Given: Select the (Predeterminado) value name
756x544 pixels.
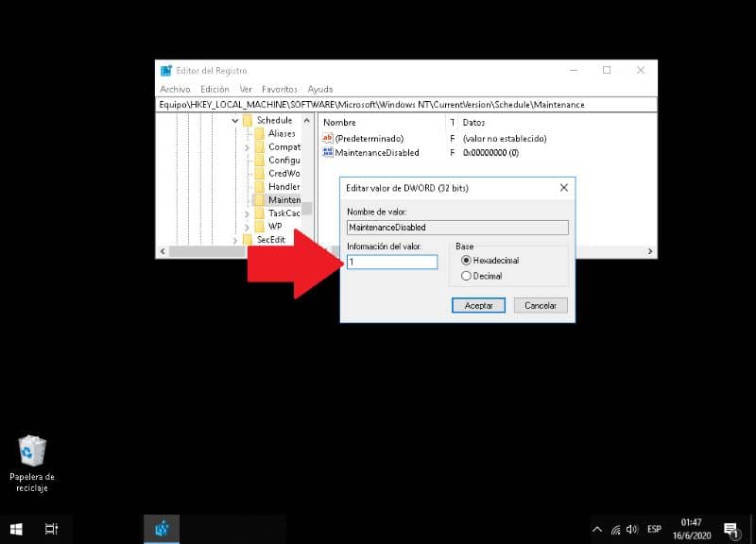Looking at the screenshot, I should click(x=369, y=139).
